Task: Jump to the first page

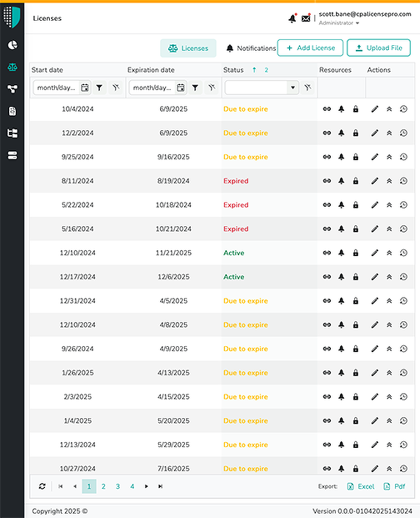Action: (x=61, y=487)
